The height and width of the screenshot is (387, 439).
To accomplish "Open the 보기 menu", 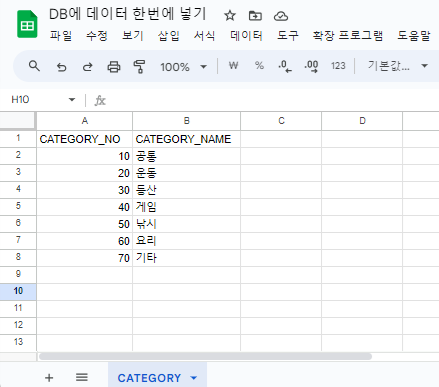I will point(133,35).
